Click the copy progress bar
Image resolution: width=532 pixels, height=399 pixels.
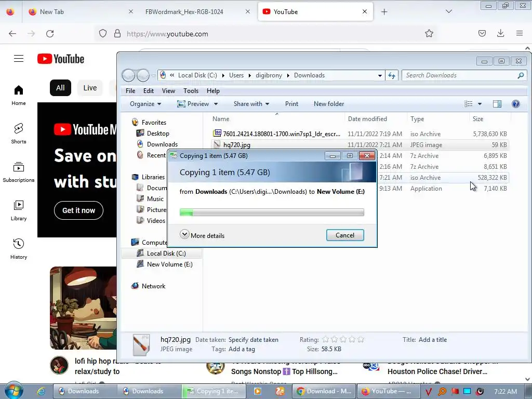coord(272,212)
